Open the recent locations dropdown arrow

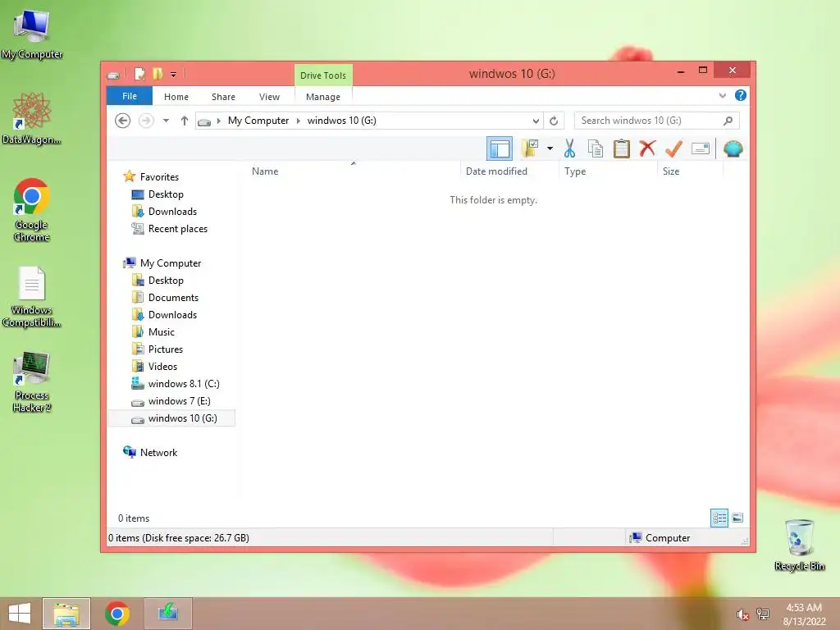(166, 121)
